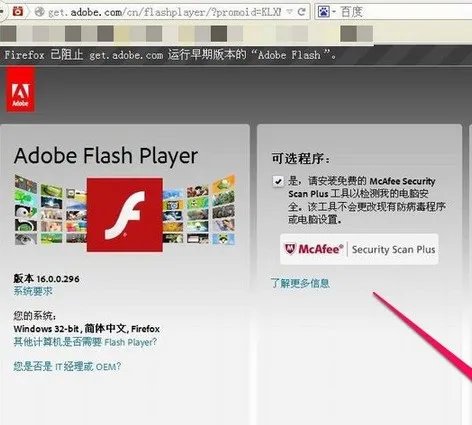
Task: Open the Baidu search engine selector
Action: coord(326,12)
